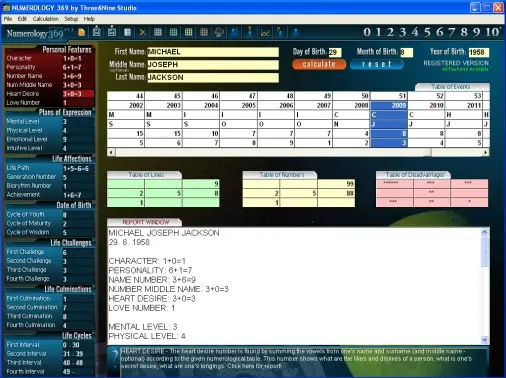
Task: Open the Setup menu
Action: [x=71, y=19]
